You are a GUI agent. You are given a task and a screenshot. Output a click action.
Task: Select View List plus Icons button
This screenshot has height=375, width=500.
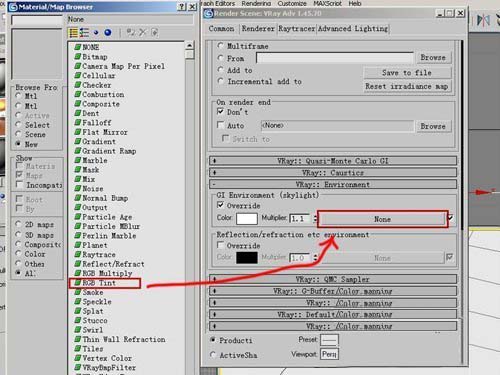[x=84, y=33]
